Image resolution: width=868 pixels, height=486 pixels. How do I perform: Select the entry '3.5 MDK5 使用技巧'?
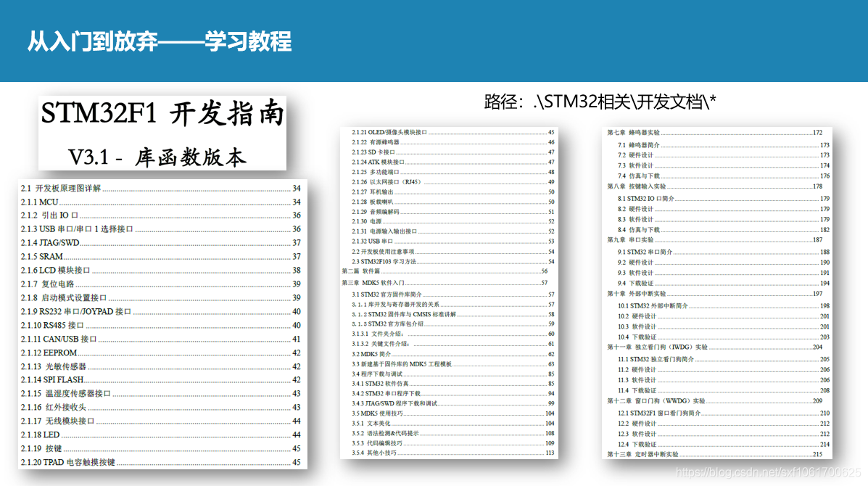point(452,413)
